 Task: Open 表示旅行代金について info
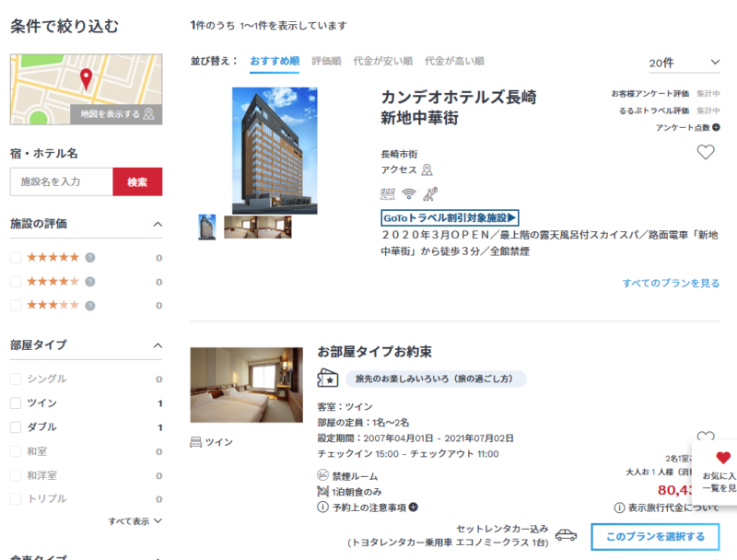click(666, 507)
